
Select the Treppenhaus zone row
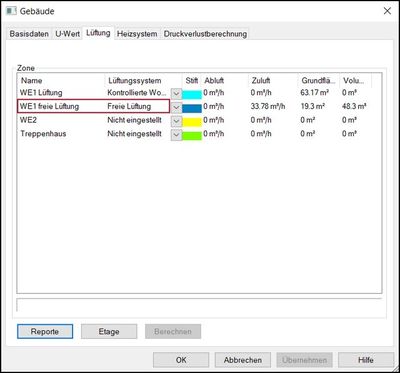pos(199,134)
